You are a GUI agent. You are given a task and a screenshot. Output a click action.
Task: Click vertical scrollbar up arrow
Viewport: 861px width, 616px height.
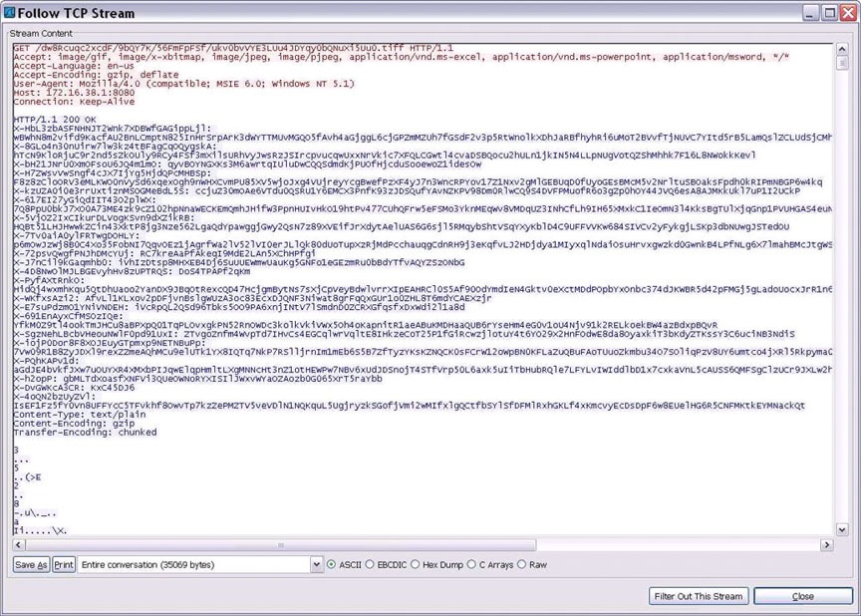pyautogui.click(x=842, y=50)
